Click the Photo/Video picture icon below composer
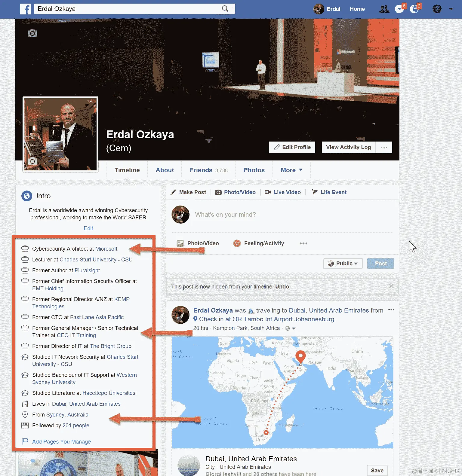The image size is (462, 476). coord(180,243)
